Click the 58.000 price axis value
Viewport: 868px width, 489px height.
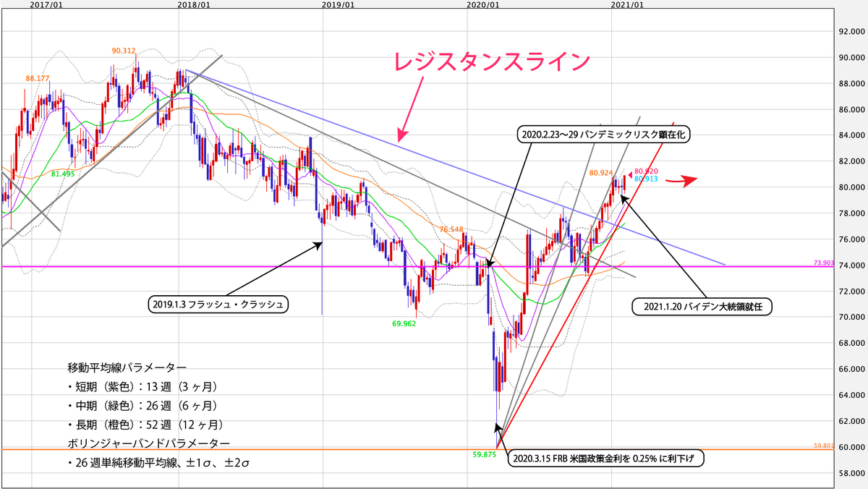click(851, 472)
